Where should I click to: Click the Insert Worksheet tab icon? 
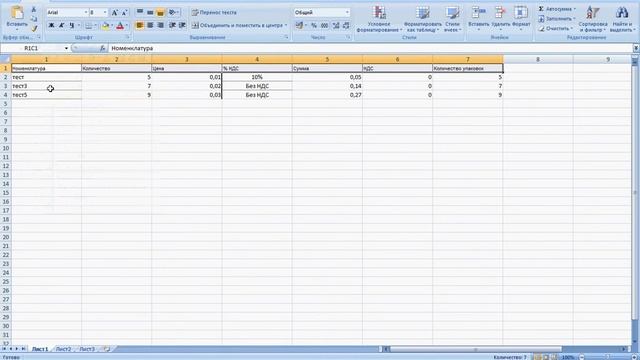[x=107, y=349]
